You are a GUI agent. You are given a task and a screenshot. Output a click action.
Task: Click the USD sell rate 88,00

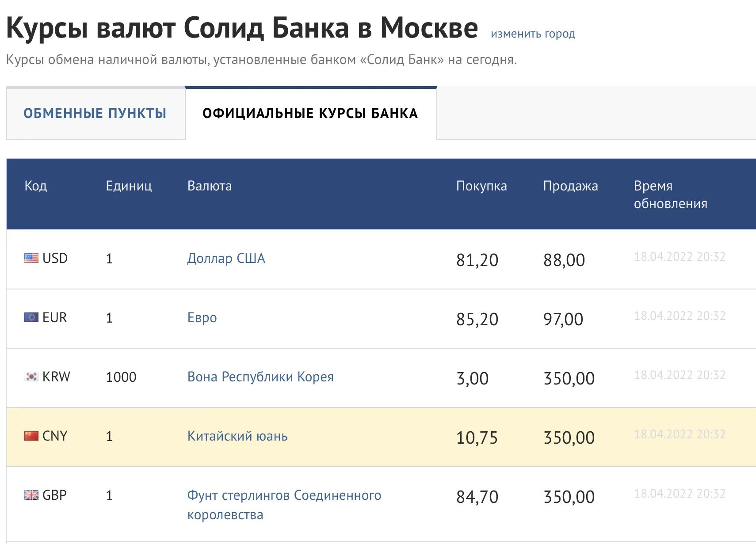click(x=564, y=260)
